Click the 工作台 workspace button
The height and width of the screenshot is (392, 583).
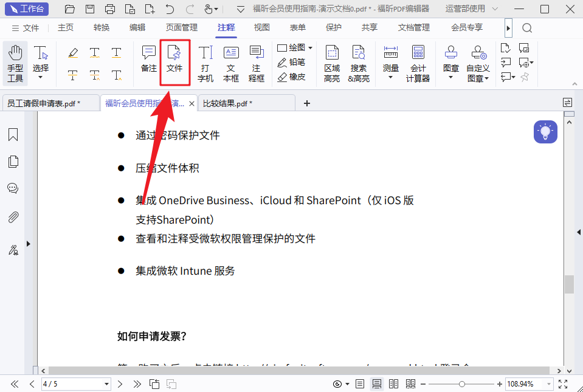point(26,9)
